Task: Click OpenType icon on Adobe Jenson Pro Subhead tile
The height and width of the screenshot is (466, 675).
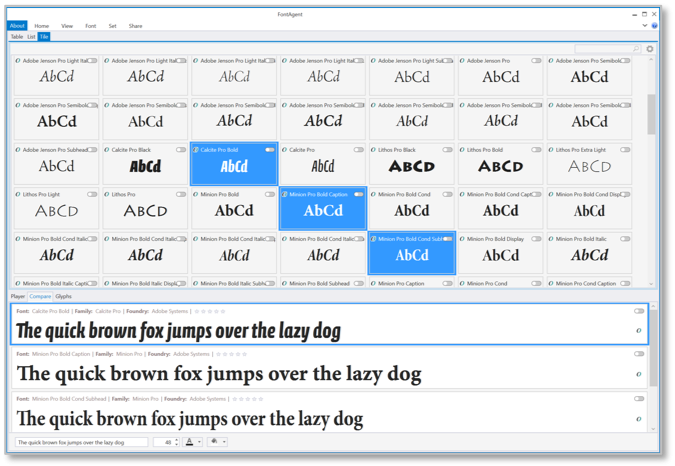Action: pos(18,150)
